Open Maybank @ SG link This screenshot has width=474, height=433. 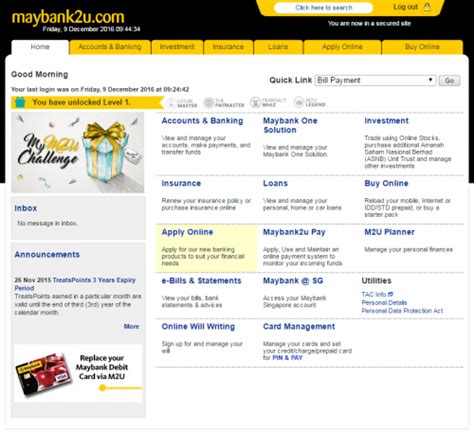point(293,281)
